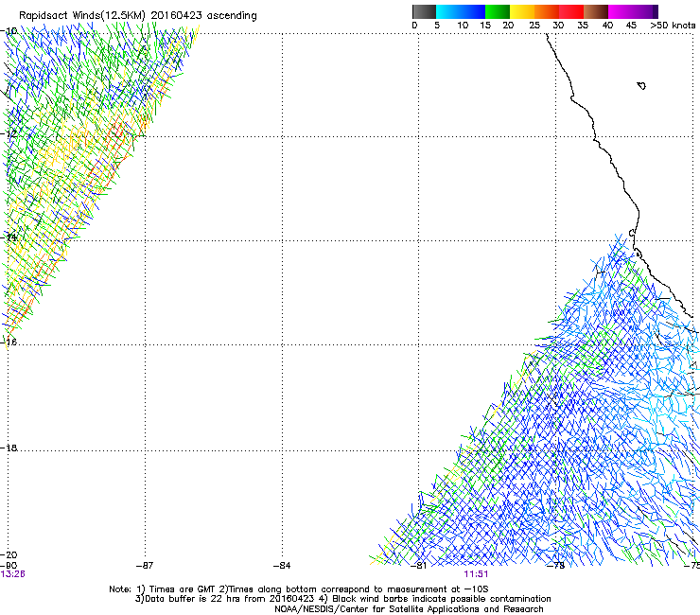Click the legend tick label '25'
Viewport: 700px width, 615px height.
(534, 26)
